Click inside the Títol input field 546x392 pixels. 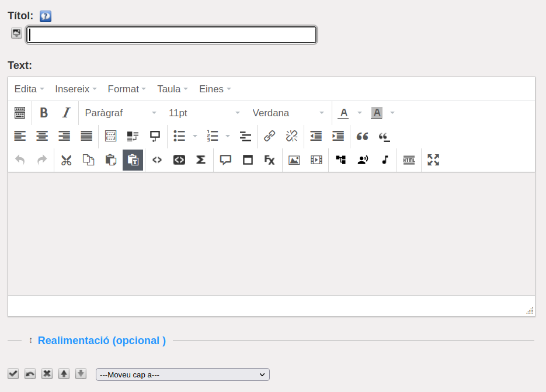pyautogui.click(x=171, y=35)
